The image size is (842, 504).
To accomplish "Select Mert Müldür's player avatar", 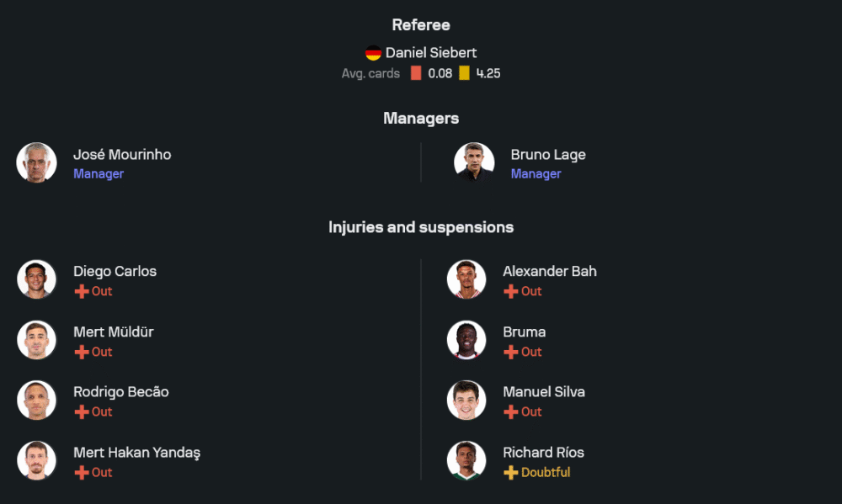I will [x=36, y=340].
